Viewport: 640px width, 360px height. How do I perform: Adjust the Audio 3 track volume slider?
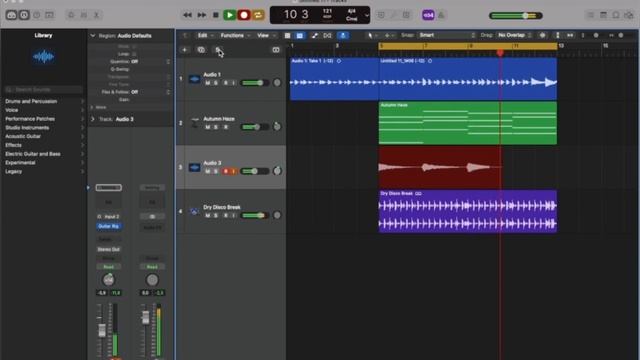(x=254, y=171)
